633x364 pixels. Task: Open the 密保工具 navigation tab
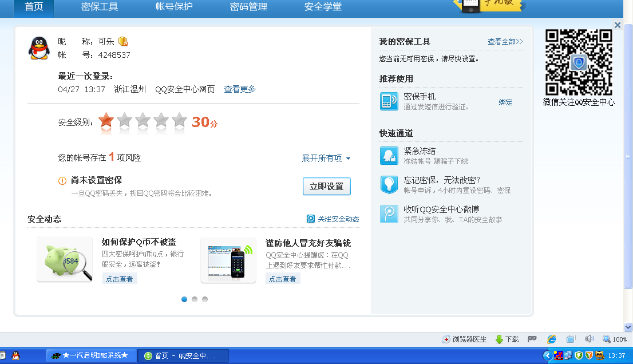point(100,7)
